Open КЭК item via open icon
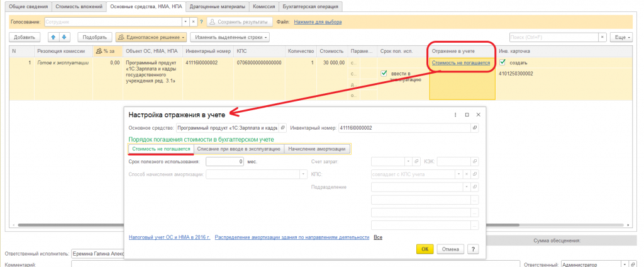Image resolution: width=644 pixels, height=267 pixels. pyautogui.click(x=475, y=161)
